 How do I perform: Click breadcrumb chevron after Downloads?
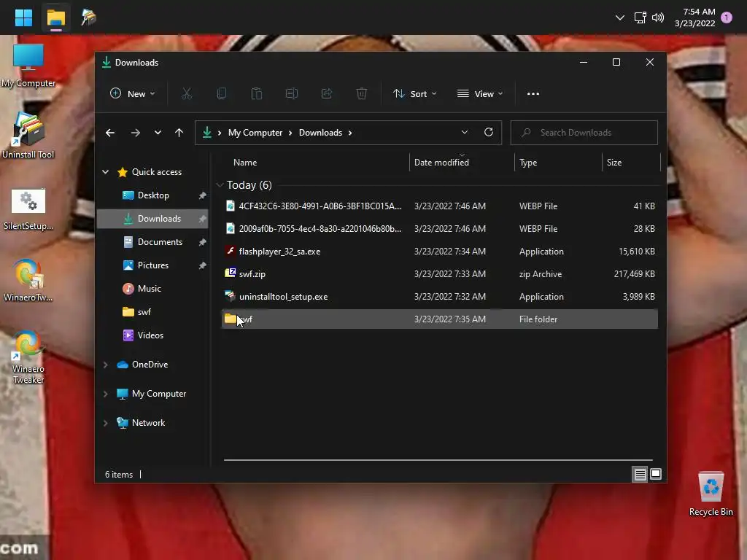click(x=350, y=133)
